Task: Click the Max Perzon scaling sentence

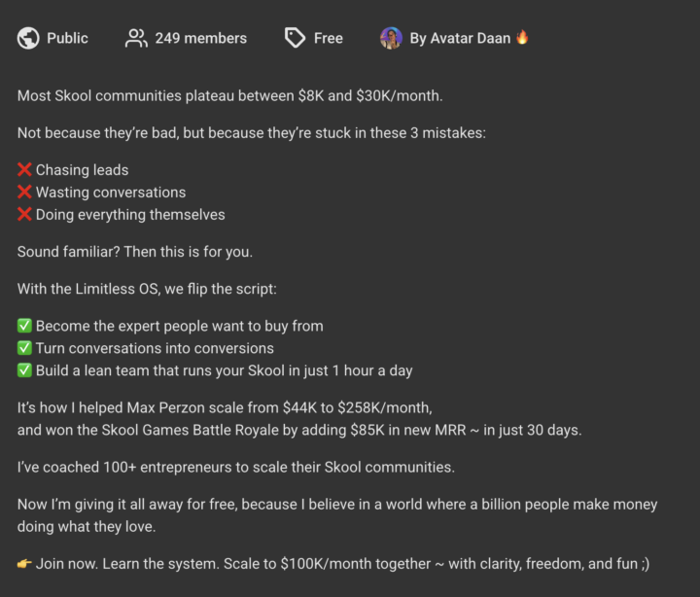Action: (x=225, y=407)
